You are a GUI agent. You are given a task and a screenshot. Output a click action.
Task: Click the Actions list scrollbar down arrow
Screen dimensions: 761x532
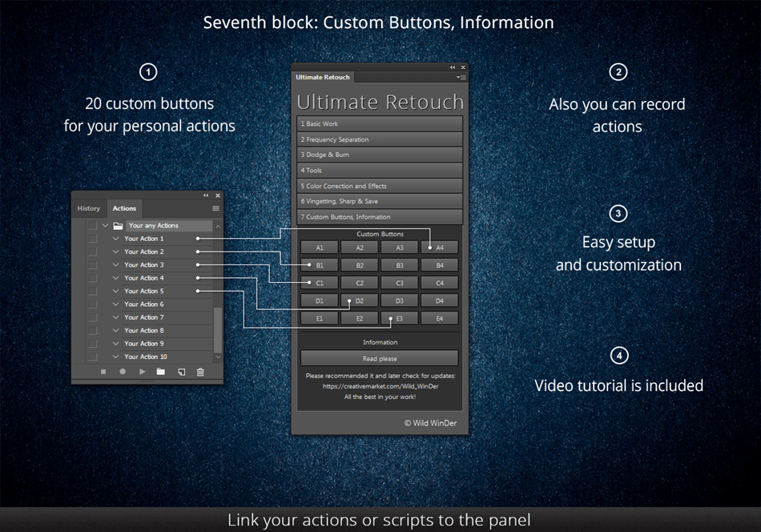coord(218,357)
